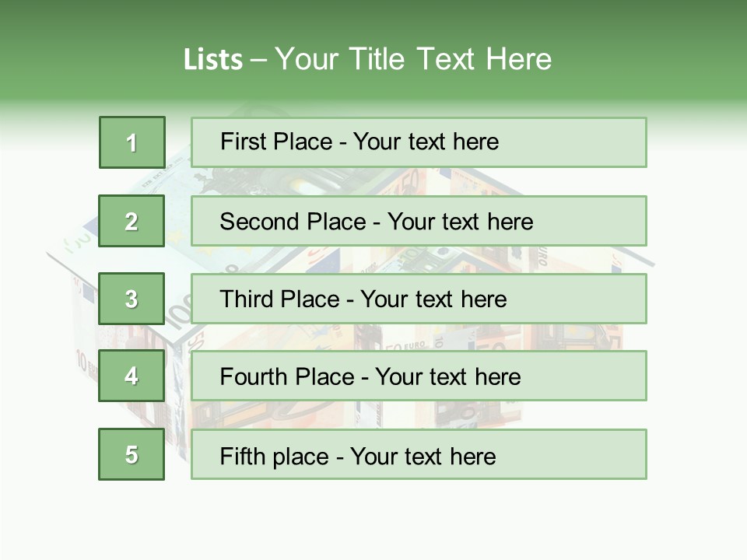
Task: Select the number 2 green box
Action: [132, 221]
